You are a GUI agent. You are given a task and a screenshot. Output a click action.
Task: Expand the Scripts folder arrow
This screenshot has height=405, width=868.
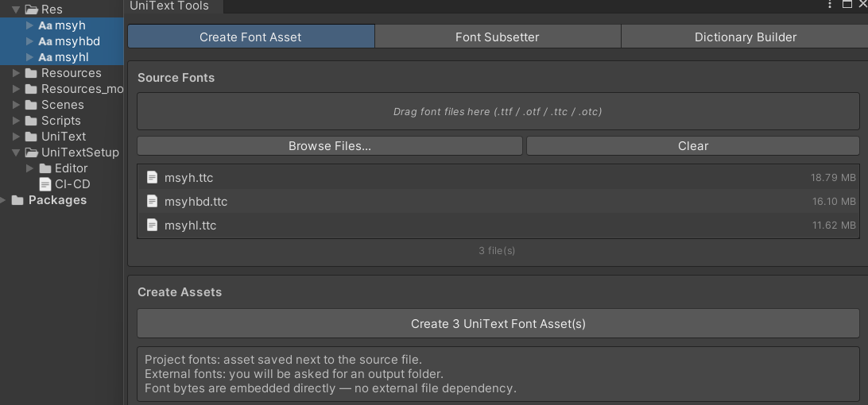tap(16, 121)
